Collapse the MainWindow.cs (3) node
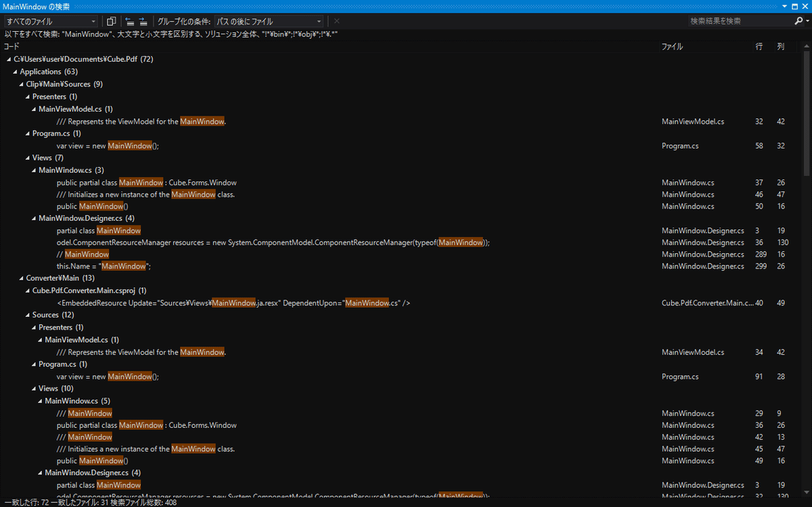 [x=34, y=170]
